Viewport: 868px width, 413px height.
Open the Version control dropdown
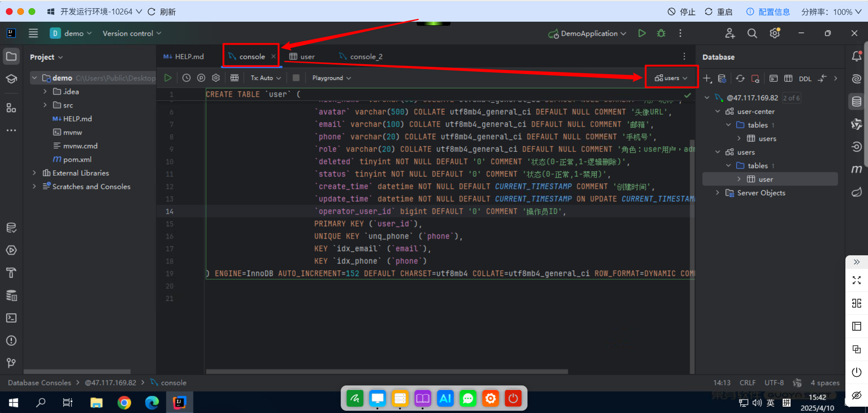pyautogui.click(x=132, y=33)
